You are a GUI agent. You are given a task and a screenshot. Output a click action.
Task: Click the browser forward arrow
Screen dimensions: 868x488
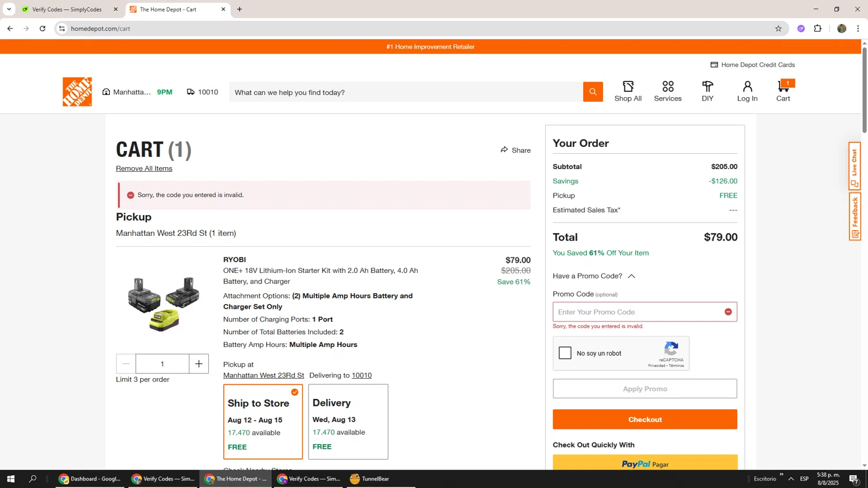pyautogui.click(x=26, y=28)
